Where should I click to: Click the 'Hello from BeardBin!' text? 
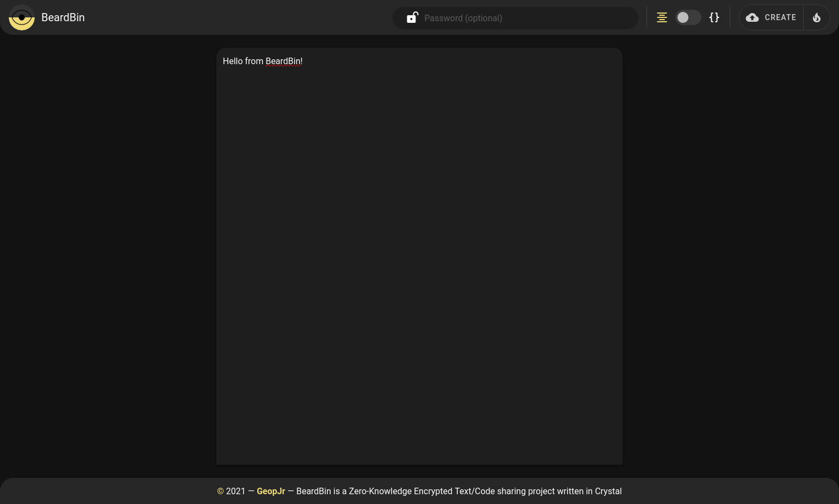(263, 61)
